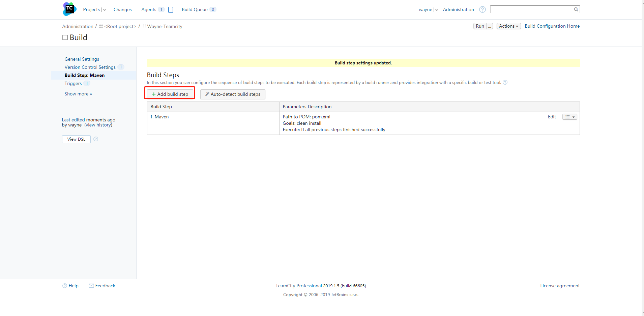Click the wayne username link
Viewport: 644px width, 316px height.
point(425,9)
